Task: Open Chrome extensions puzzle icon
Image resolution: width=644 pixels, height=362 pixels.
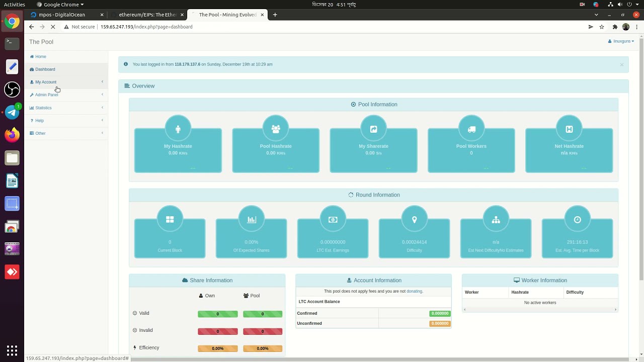Action: click(615, 27)
